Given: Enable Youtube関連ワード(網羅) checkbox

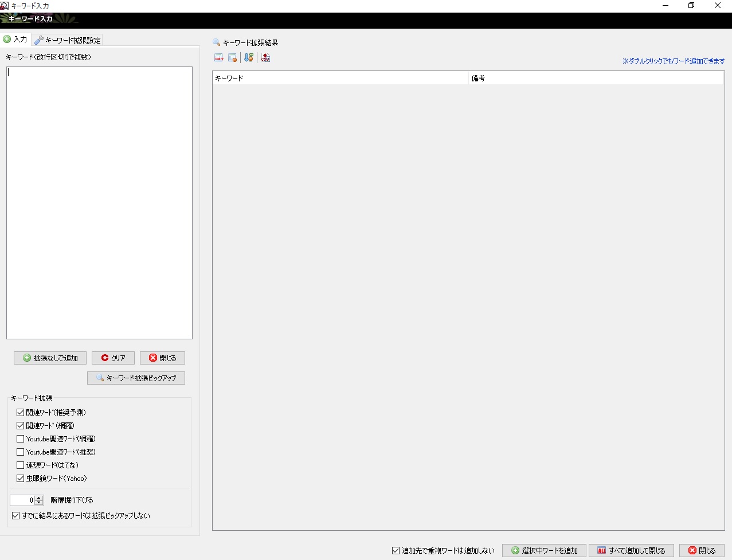Looking at the screenshot, I should coord(21,439).
